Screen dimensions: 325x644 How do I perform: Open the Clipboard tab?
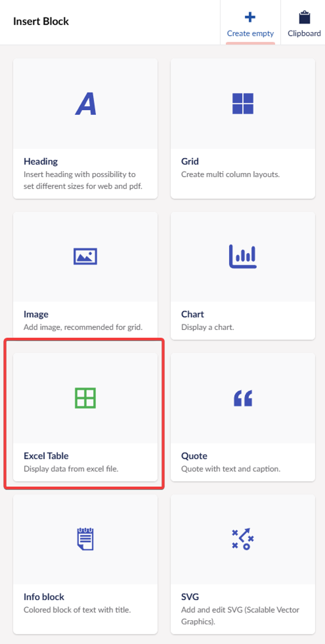coord(304,33)
